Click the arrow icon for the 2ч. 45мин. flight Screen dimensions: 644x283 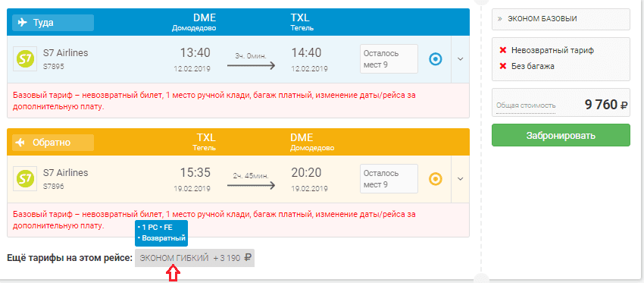(x=251, y=186)
